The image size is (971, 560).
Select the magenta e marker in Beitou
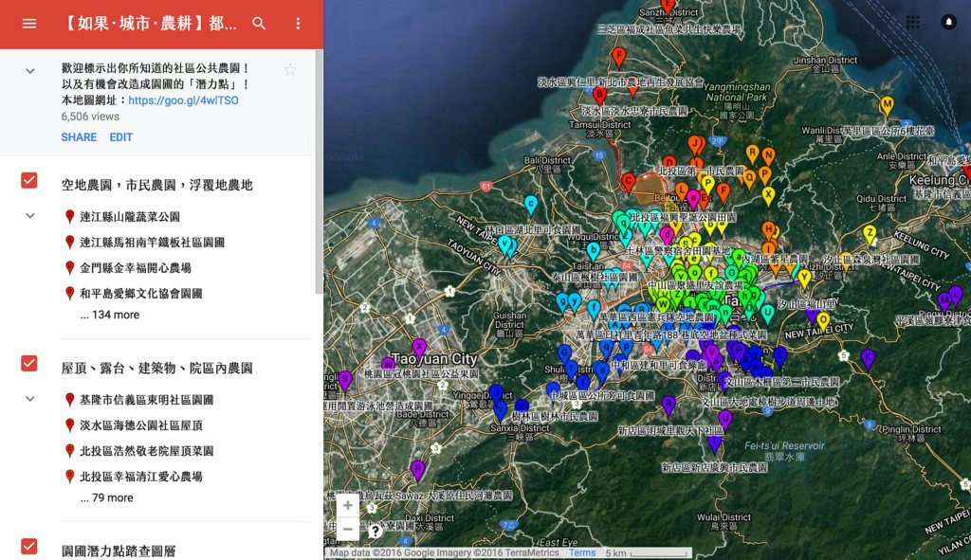point(693,199)
